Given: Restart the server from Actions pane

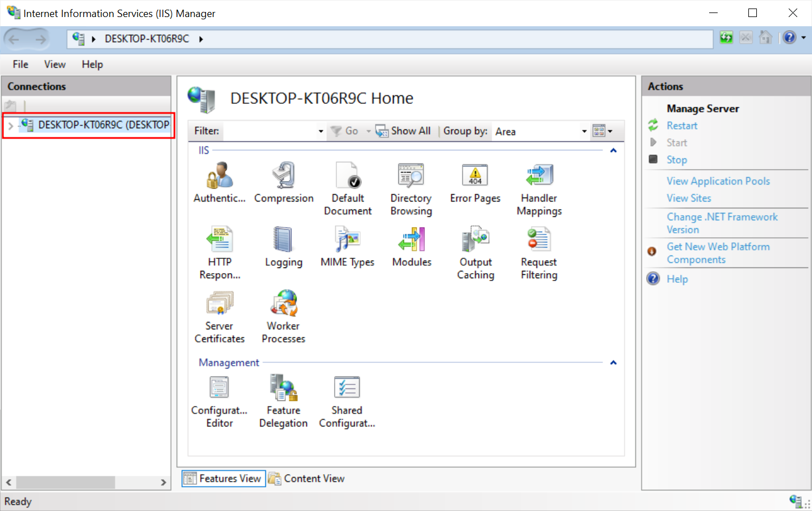Looking at the screenshot, I should (682, 125).
